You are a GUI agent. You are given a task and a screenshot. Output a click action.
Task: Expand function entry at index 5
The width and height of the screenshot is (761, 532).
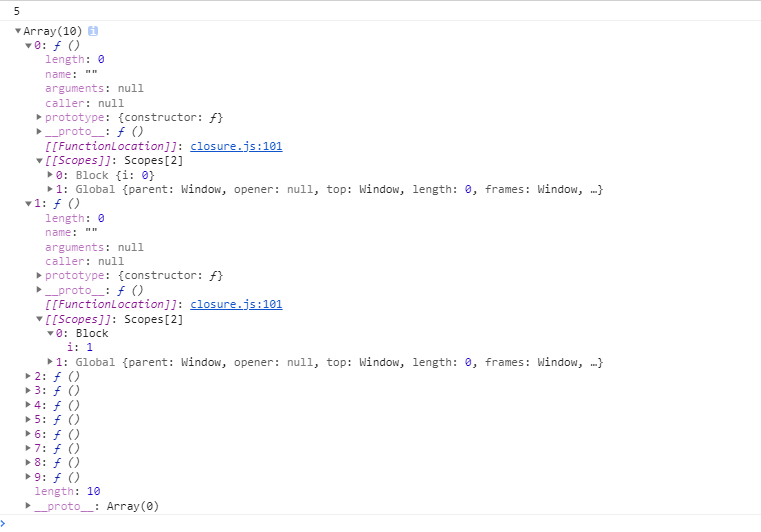click(x=28, y=420)
